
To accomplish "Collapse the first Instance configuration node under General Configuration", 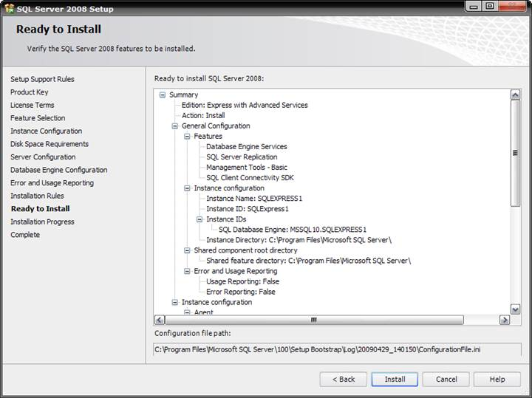I will [x=187, y=188].
